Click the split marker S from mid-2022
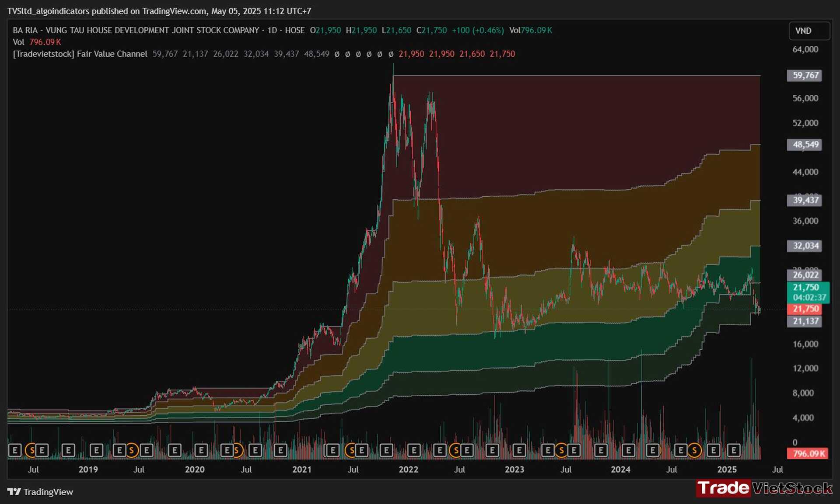 [456, 450]
